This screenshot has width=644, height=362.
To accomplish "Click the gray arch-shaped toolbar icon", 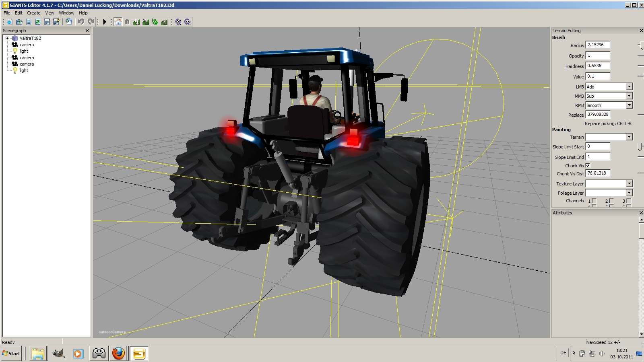I will coord(127,22).
